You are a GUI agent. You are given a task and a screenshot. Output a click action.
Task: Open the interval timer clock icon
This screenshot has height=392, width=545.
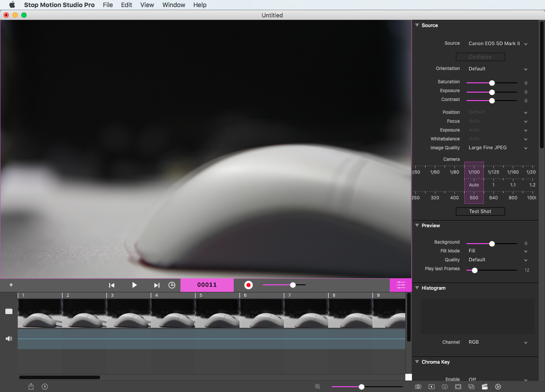tap(172, 285)
